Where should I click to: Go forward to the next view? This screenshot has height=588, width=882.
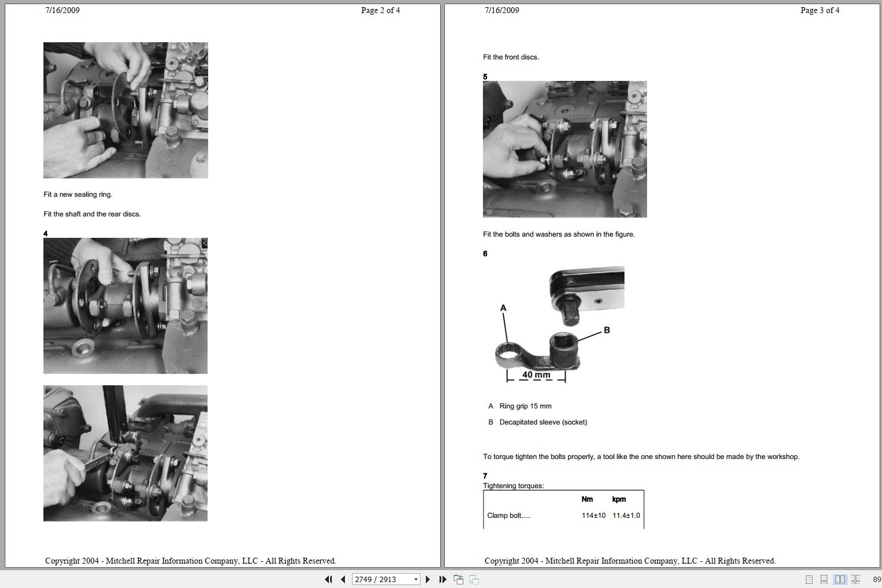click(474, 579)
